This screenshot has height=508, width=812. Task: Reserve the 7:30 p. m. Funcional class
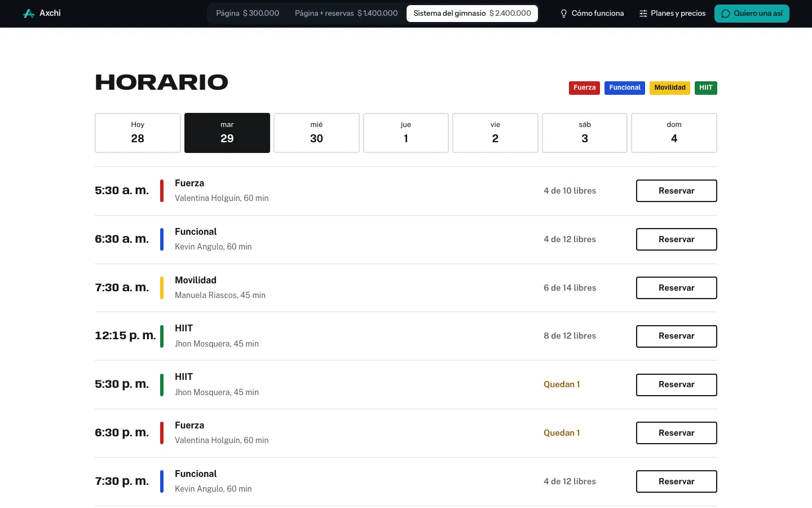677,481
